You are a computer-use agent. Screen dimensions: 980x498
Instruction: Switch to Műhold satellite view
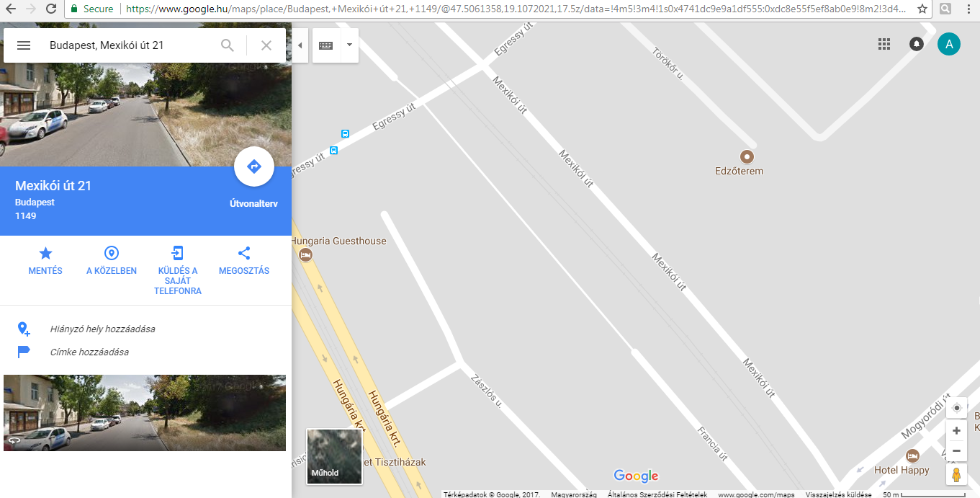coord(334,456)
